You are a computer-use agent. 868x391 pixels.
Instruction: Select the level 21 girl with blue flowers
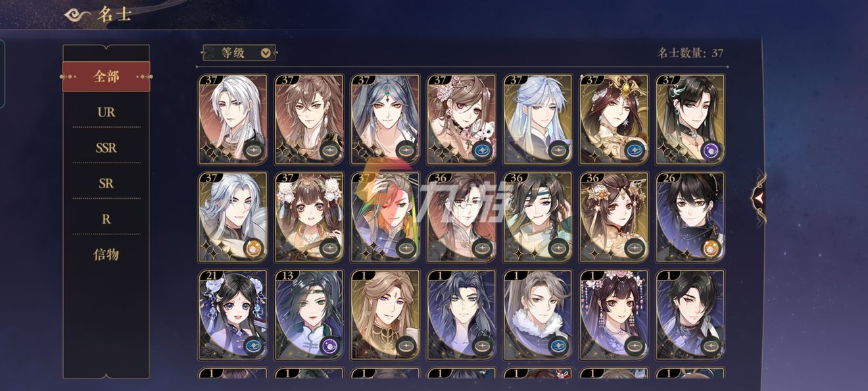tap(233, 315)
